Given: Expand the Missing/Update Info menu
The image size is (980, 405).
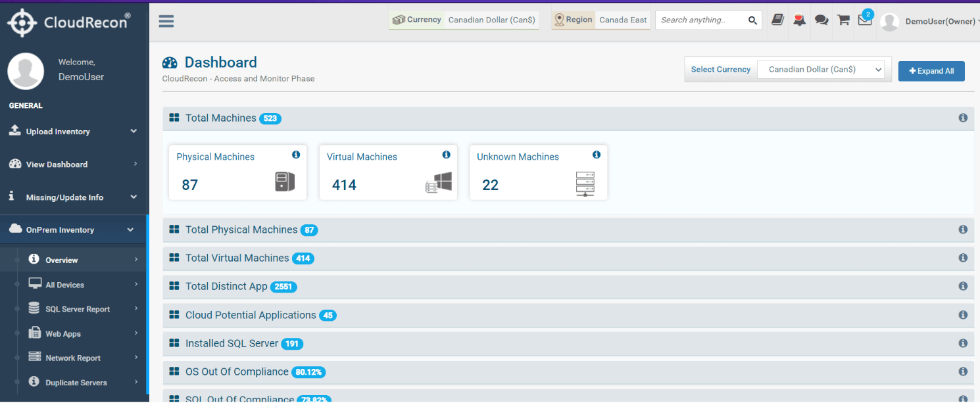Looking at the screenshot, I should (x=74, y=197).
